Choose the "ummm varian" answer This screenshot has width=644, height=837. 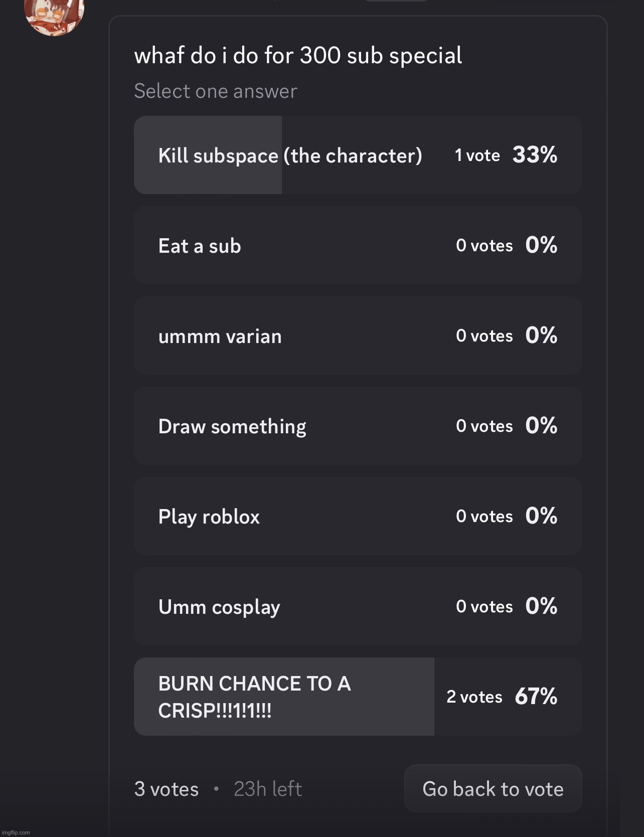(x=357, y=336)
